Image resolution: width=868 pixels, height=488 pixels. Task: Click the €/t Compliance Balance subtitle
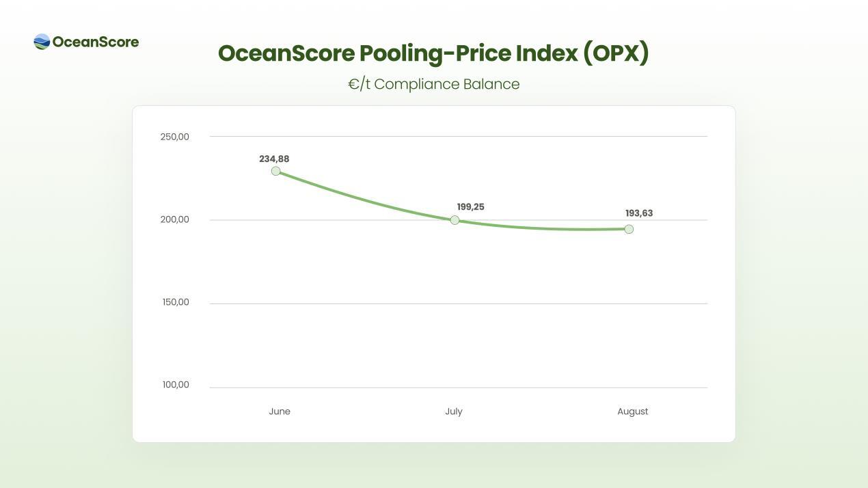pyautogui.click(x=433, y=84)
